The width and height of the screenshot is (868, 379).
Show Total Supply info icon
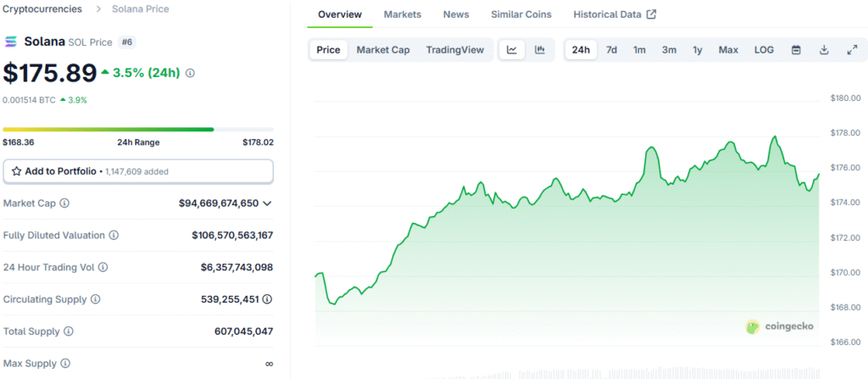click(69, 332)
